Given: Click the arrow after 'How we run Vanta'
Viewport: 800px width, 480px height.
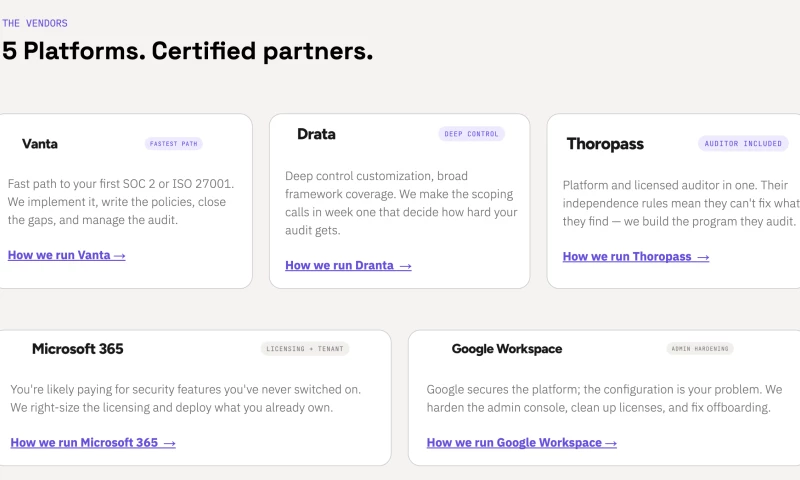Looking at the screenshot, I should [119, 256].
